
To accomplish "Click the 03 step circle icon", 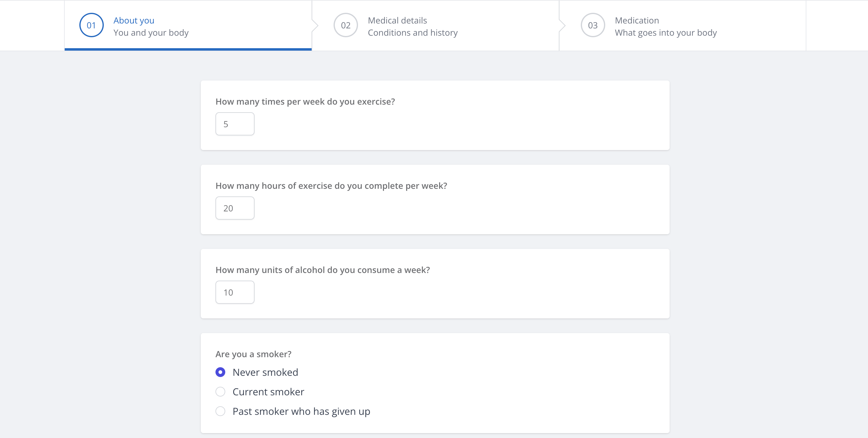I will [x=593, y=25].
